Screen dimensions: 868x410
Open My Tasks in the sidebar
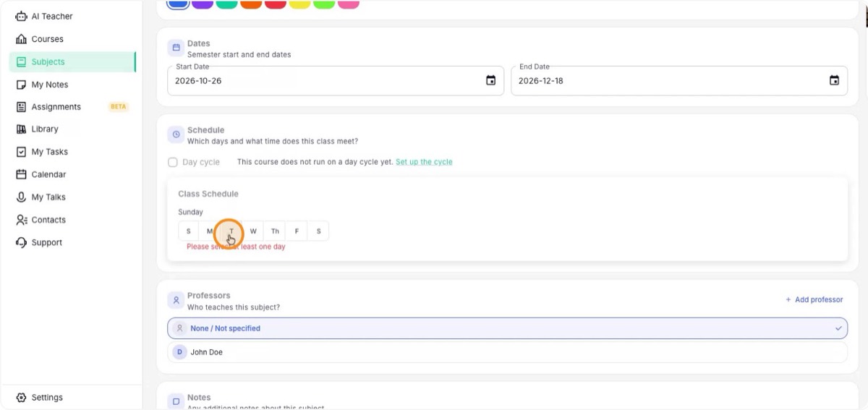[72, 152]
